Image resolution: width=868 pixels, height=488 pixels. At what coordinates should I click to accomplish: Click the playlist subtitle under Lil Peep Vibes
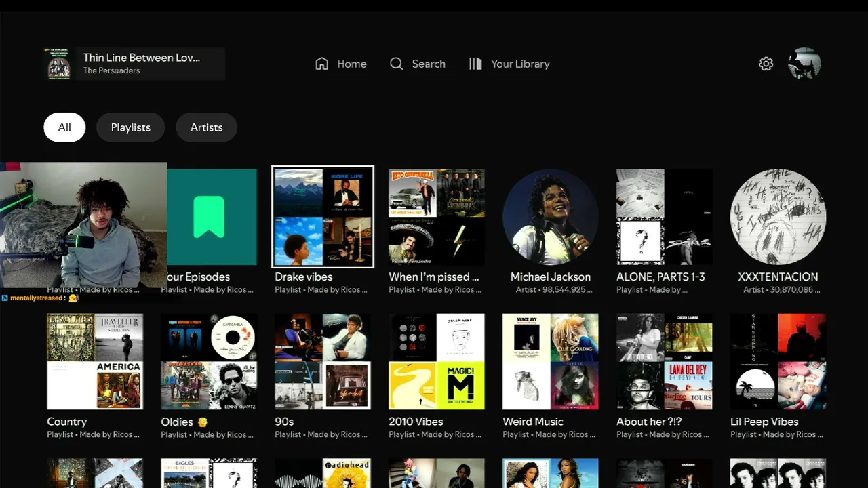click(777, 435)
